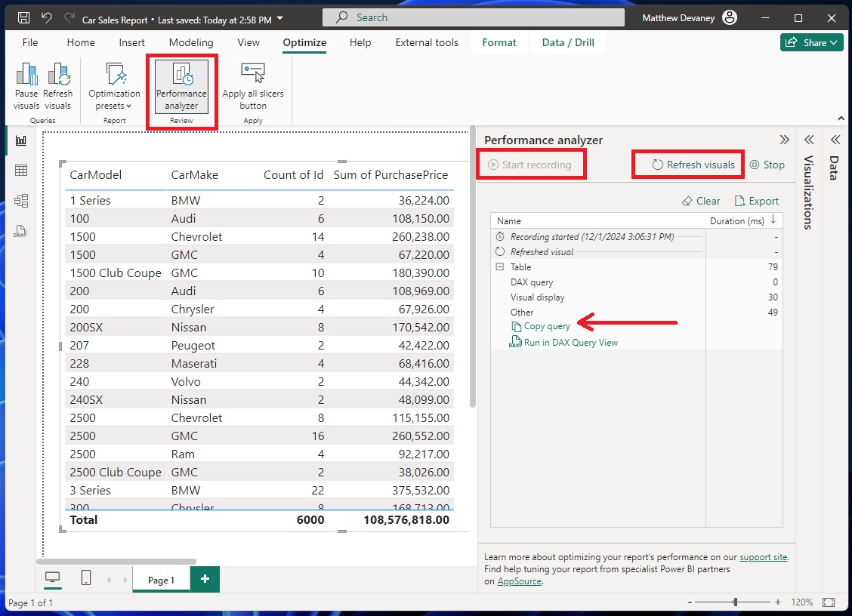Toggle mobile layout view at the bottom
852x616 pixels.
click(86, 577)
